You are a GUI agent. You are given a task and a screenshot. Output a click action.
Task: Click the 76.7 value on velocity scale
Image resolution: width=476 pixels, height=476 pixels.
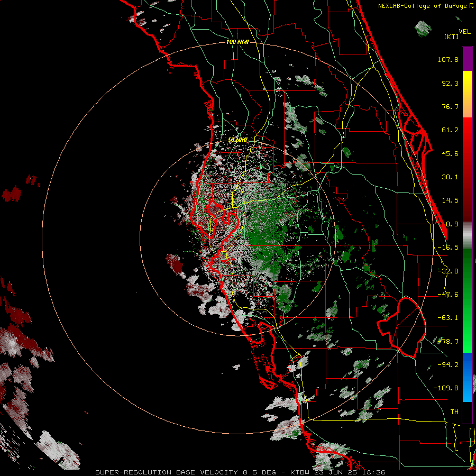(450, 106)
